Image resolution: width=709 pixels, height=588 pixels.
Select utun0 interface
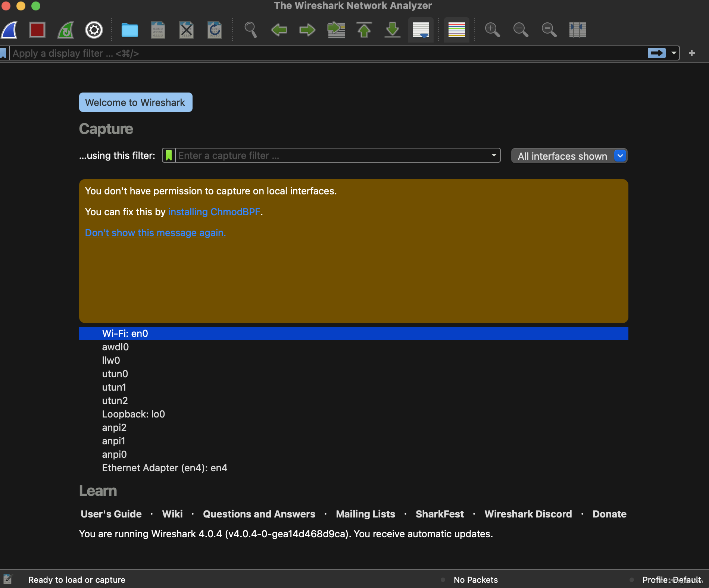(354, 374)
